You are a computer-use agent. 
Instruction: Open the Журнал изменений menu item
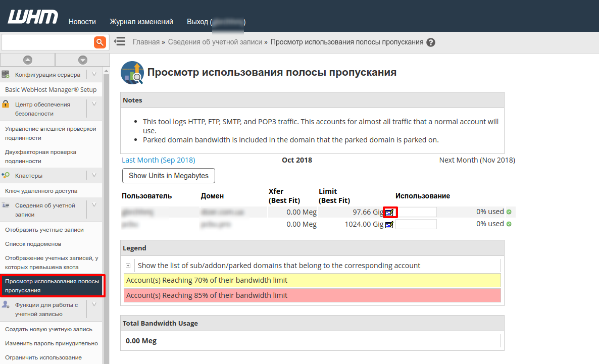coord(141,22)
